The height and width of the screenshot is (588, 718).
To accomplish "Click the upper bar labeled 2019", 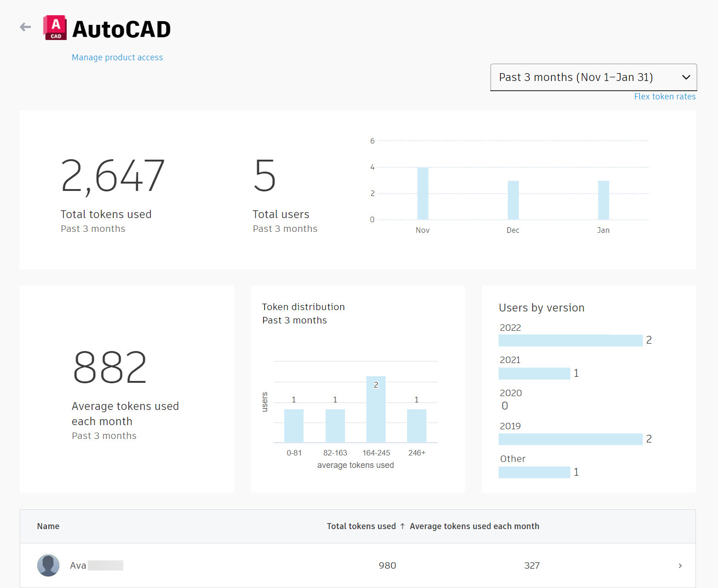I will (x=570, y=439).
